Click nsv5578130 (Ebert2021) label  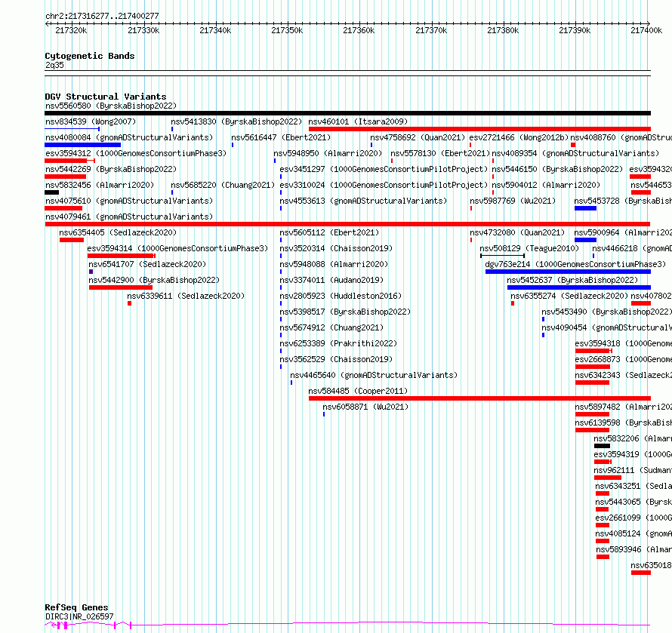tap(440, 153)
